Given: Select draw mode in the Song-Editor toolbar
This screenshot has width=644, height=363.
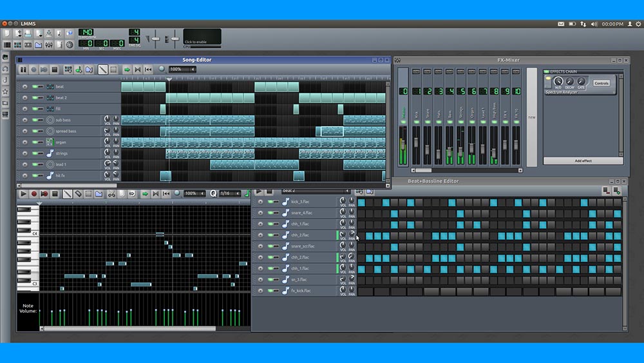Looking at the screenshot, I should point(102,70).
